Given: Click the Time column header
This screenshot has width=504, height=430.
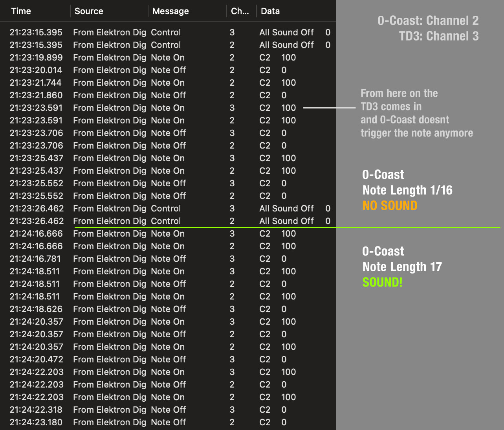Looking at the screenshot, I should 21,11.
